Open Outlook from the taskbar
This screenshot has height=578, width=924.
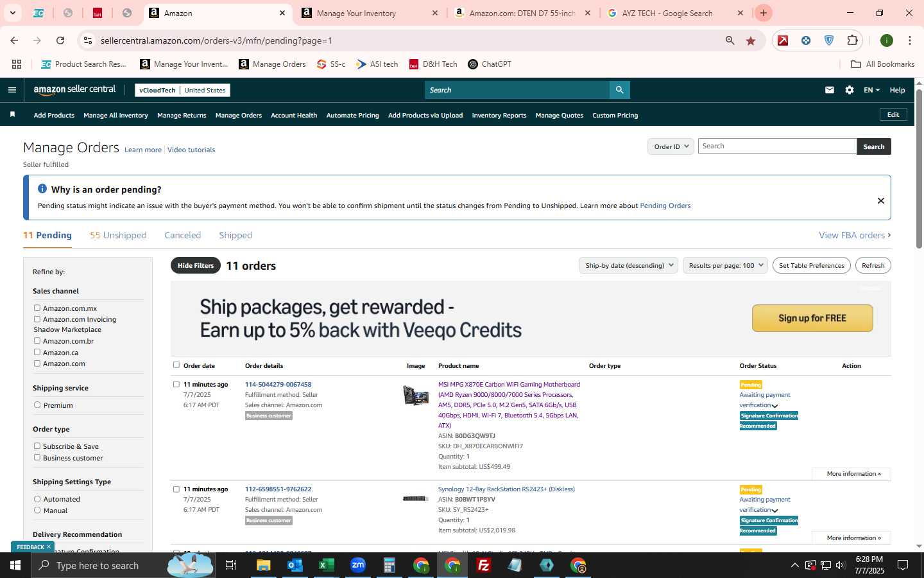(295, 565)
